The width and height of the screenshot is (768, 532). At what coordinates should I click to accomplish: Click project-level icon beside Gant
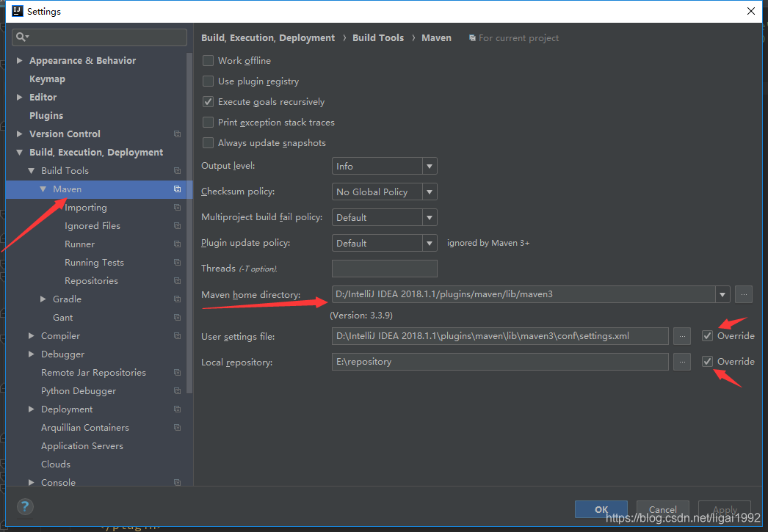point(177,318)
